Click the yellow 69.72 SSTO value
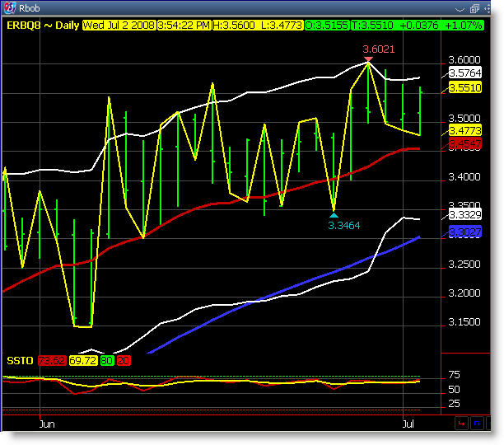Image resolution: width=504 pixels, height=445 pixels. coord(83,361)
